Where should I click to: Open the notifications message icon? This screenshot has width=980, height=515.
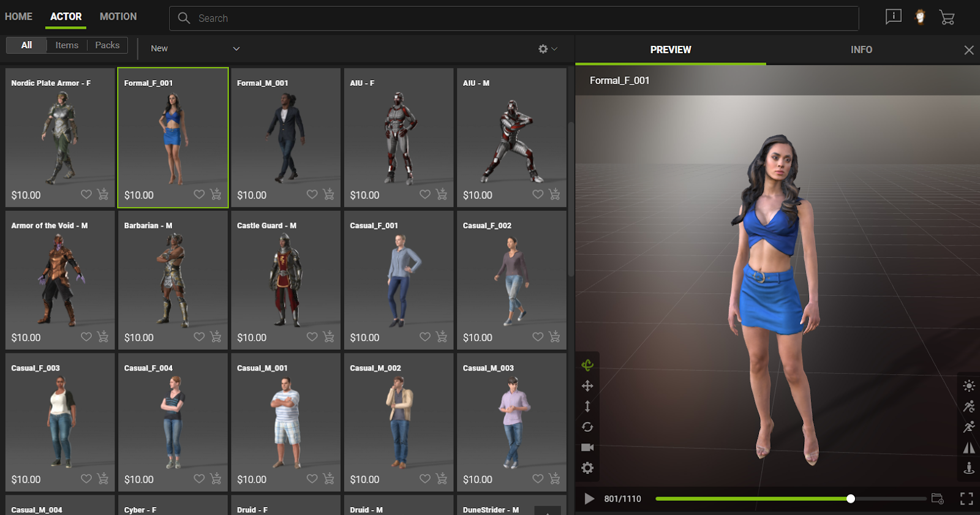[894, 17]
